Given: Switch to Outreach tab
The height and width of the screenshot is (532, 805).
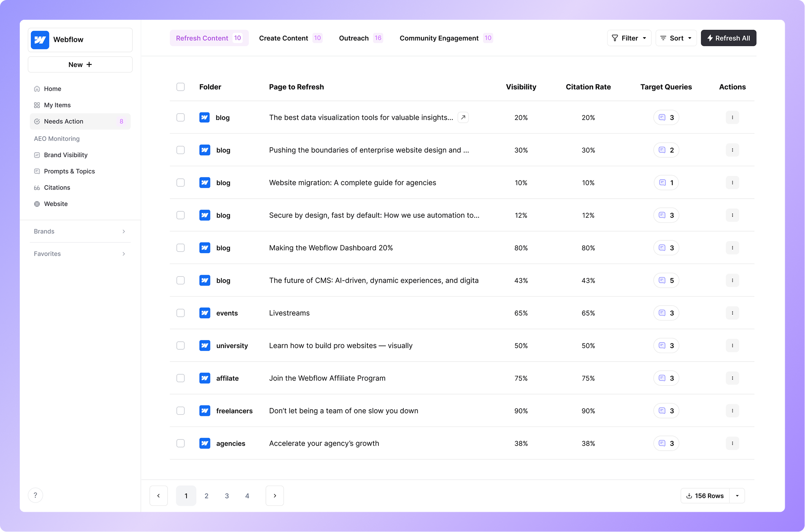Looking at the screenshot, I should pos(361,38).
